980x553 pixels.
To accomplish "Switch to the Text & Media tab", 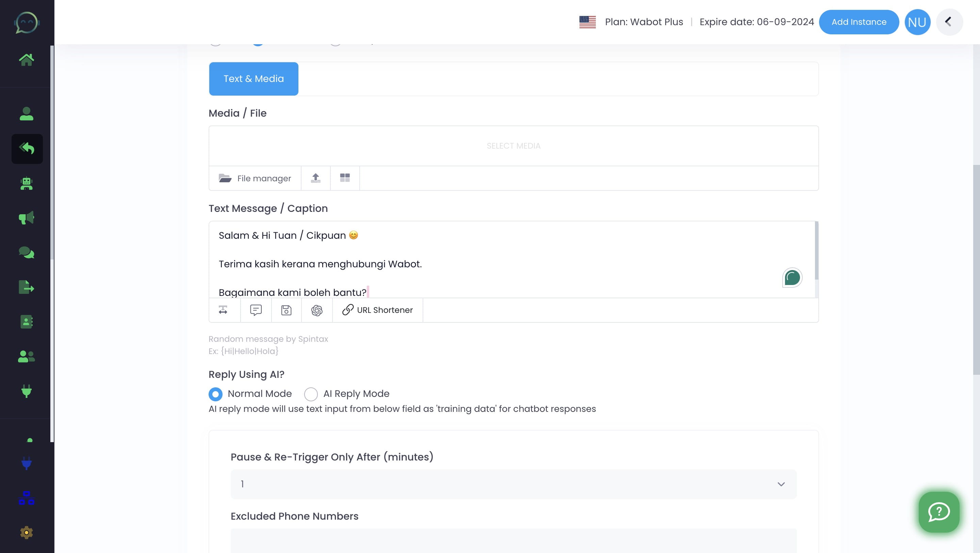I will (x=254, y=78).
